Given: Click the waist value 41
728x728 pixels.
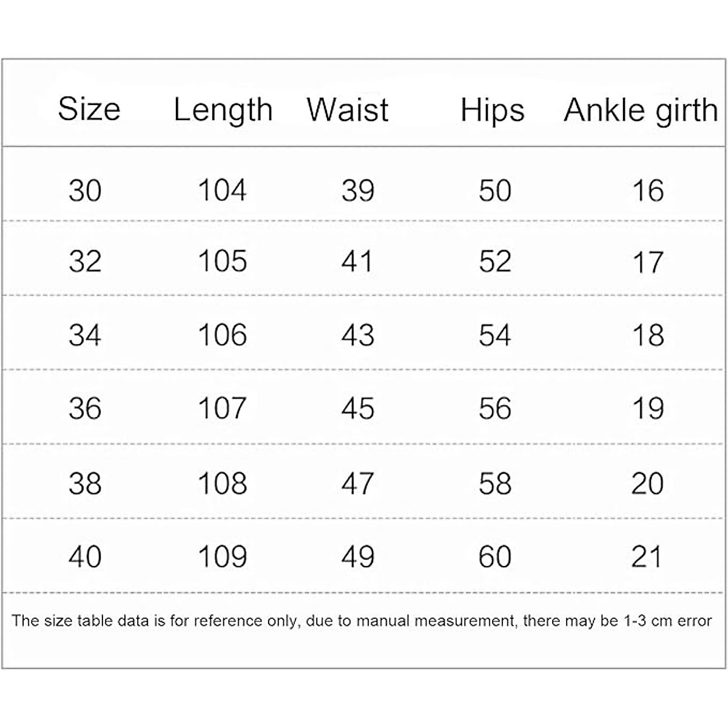Looking at the screenshot, I should click(357, 261).
